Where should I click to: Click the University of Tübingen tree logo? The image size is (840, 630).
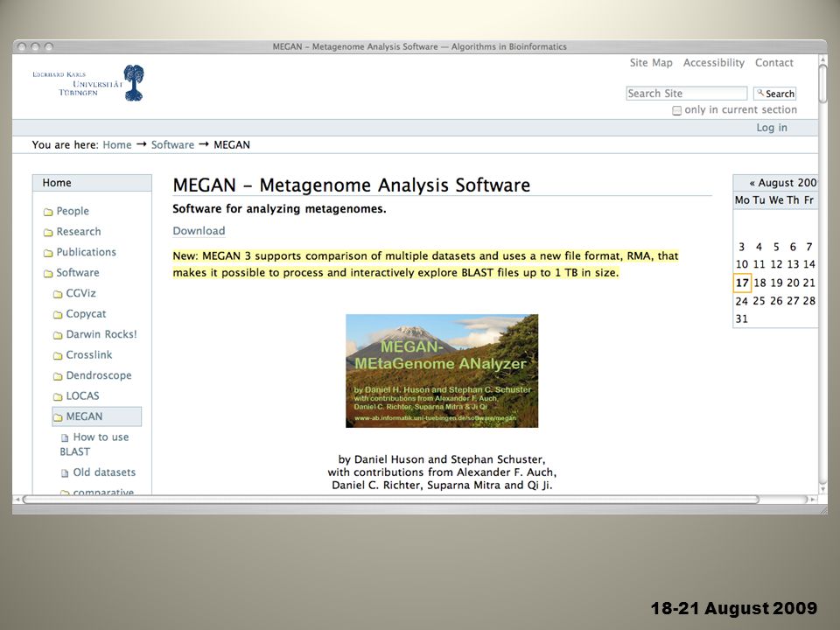coord(133,83)
